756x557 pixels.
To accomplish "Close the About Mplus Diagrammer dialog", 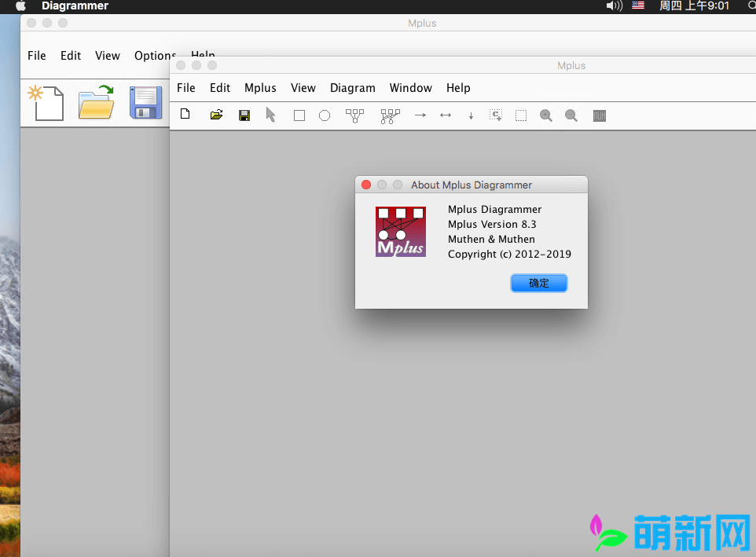I will pyautogui.click(x=366, y=185).
